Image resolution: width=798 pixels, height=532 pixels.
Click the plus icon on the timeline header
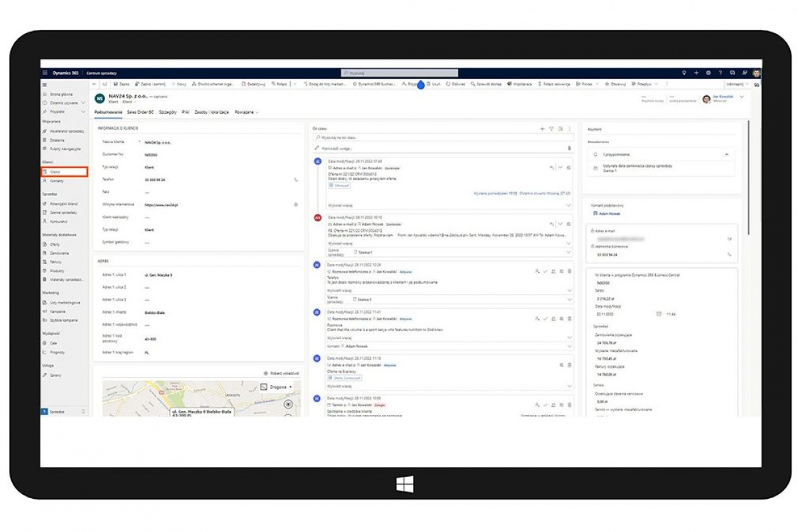(543, 128)
